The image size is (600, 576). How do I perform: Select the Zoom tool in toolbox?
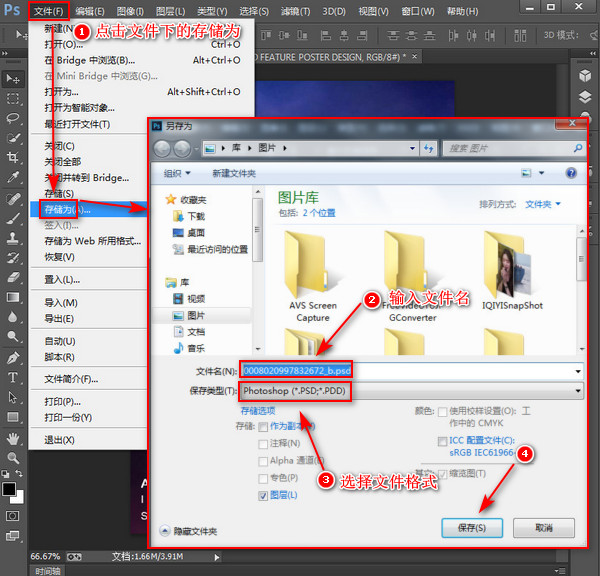pyautogui.click(x=13, y=457)
